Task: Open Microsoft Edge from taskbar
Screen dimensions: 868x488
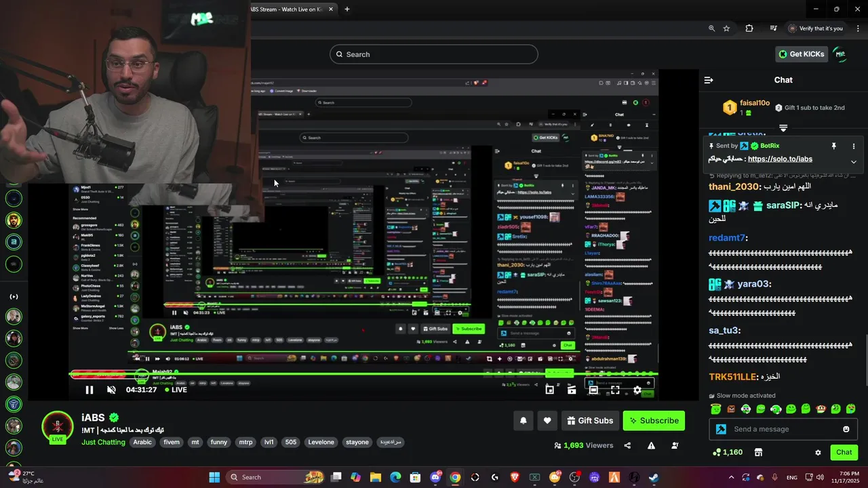Action: (x=395, y=477)
